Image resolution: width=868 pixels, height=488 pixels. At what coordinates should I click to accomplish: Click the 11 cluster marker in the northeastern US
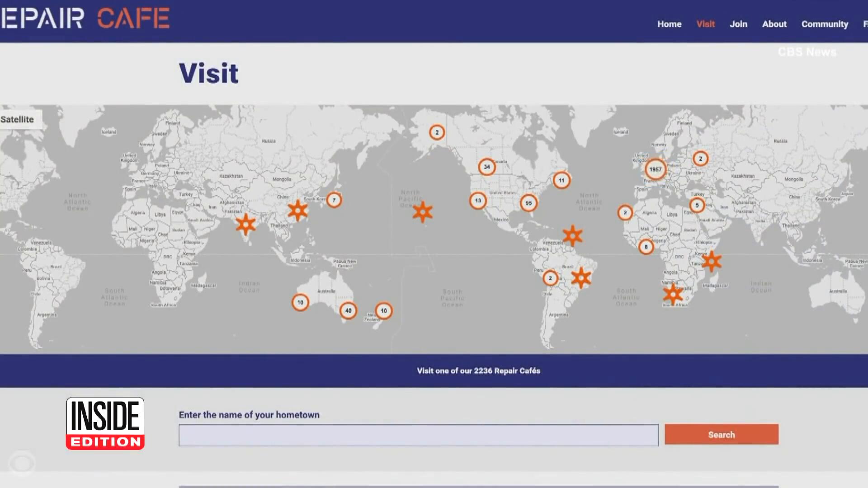[561, 180]
